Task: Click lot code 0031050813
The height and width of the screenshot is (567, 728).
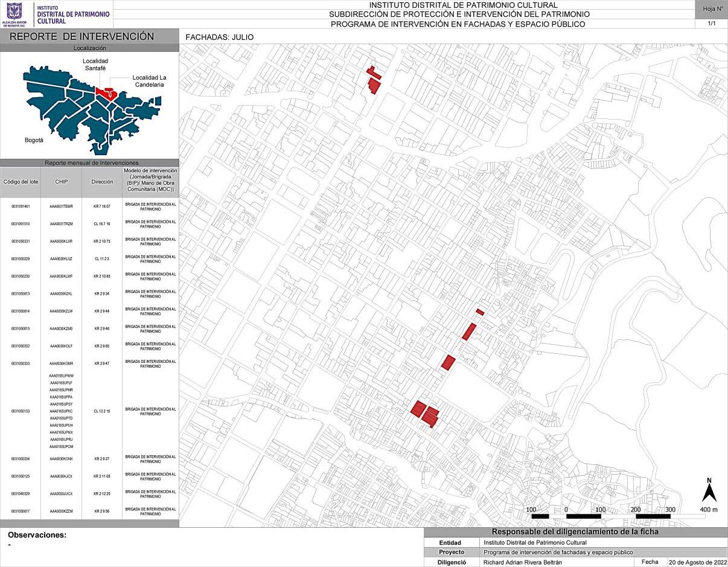Action: coord(21,294)
